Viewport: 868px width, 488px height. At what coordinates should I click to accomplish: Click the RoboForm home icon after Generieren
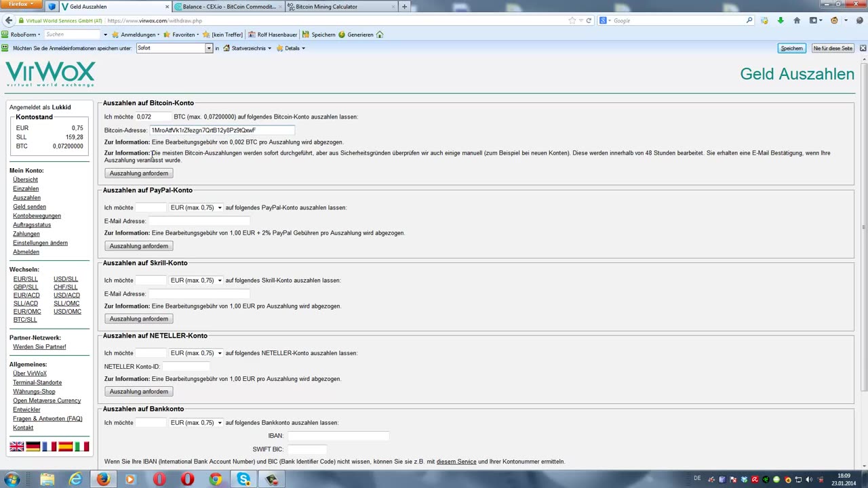(x=380, y=35)
